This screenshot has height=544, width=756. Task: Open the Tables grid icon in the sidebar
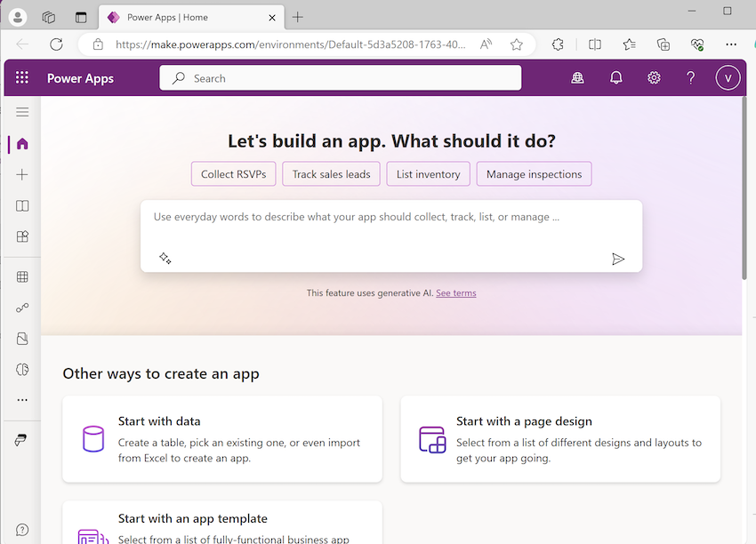tap(22, 276)
